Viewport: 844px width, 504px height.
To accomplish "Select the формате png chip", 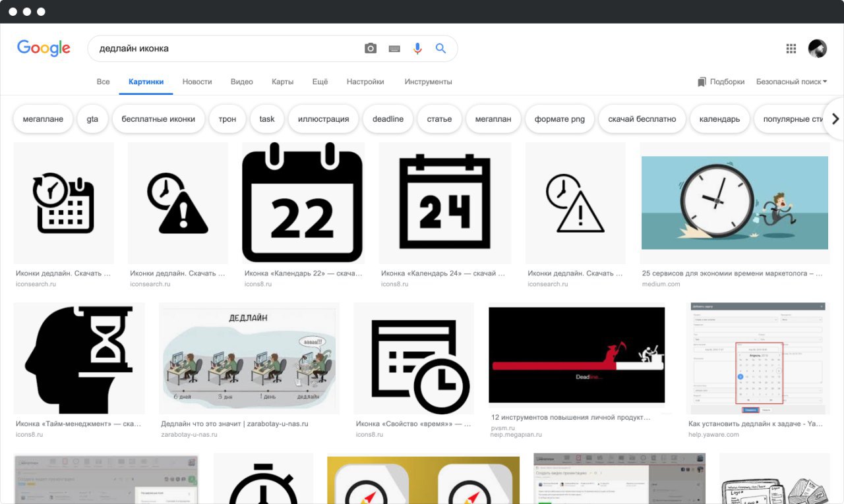I will (x=560, y=119).
